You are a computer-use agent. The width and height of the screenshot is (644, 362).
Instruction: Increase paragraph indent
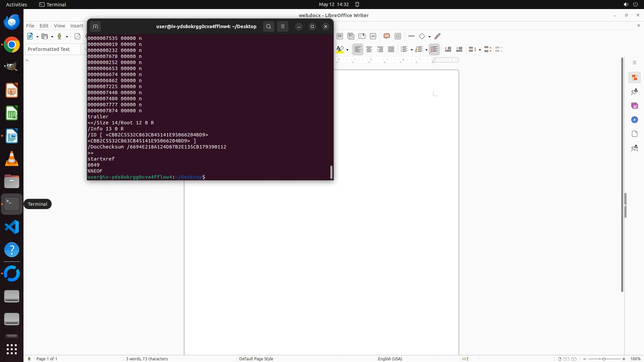click(448, 49)
